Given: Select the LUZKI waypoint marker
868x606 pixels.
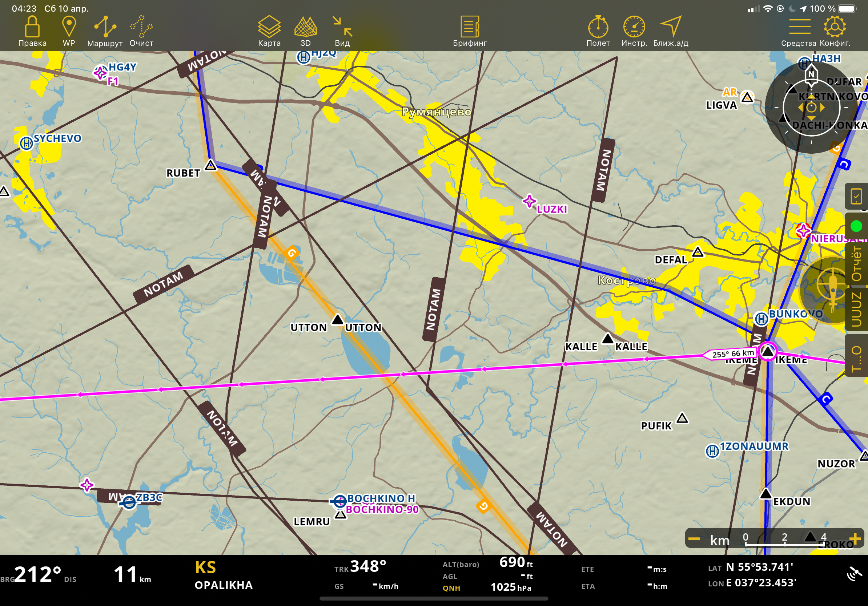Looking at the screenshot, I should click(x=529, y=201).
